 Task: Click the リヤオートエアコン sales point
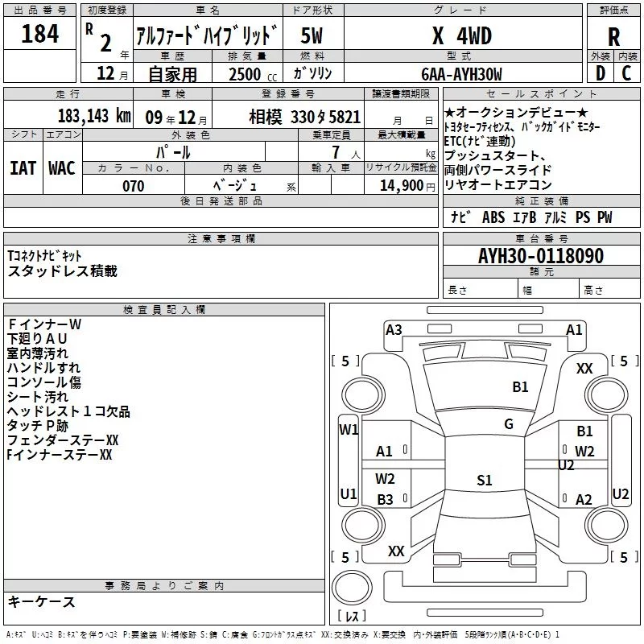pyautogui.click(x=497, y=185)
